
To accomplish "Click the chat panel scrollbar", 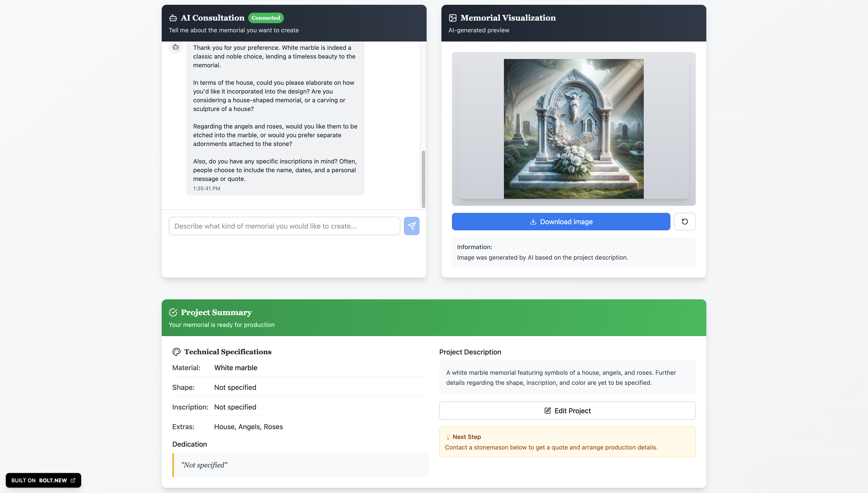I will [423, 179].
